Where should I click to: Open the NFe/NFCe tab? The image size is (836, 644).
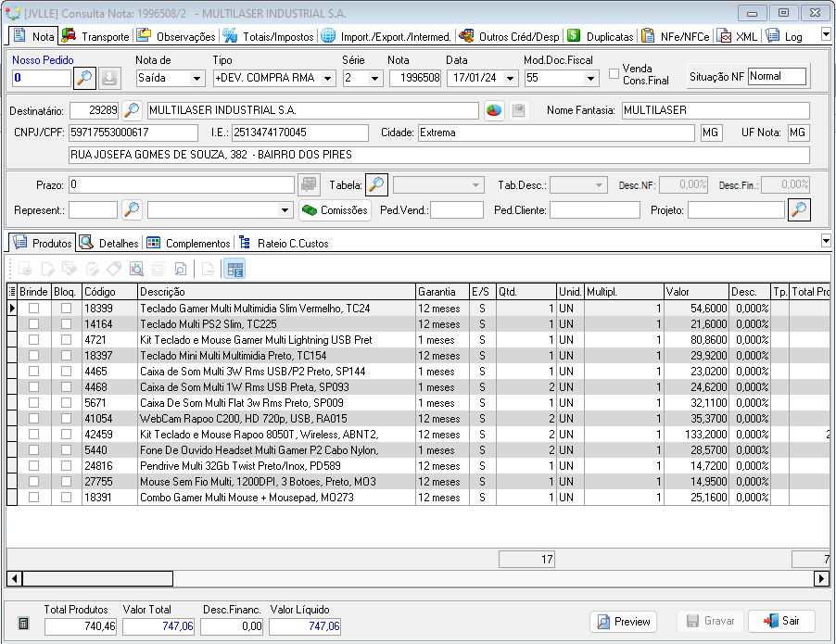coord(676,36)
